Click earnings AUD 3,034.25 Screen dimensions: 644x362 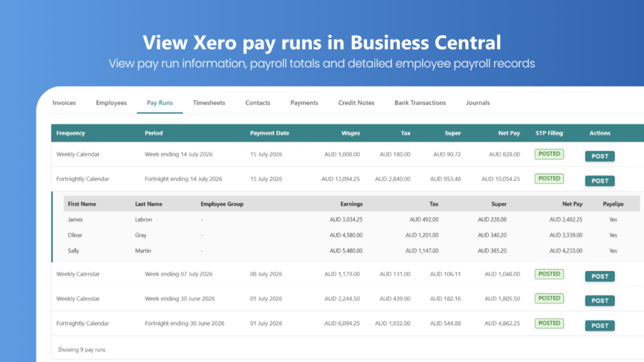click(x=346, y=219)
